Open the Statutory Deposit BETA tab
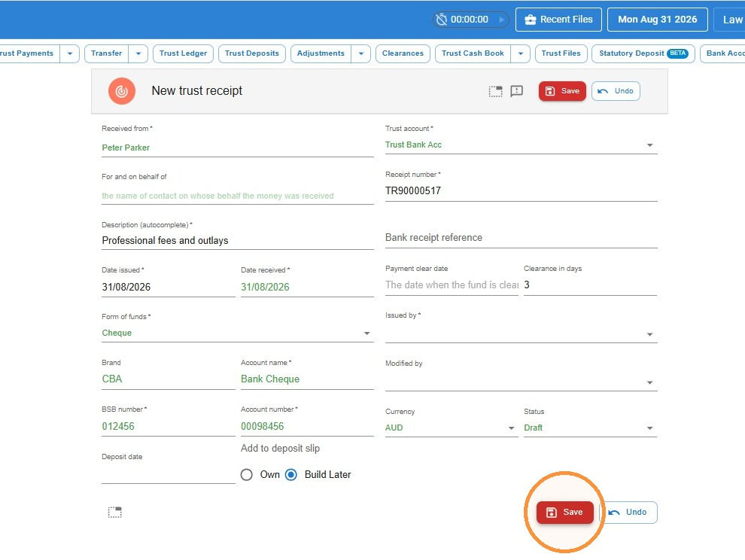Viewport: 745px width, 560px height. pos(643,53)
